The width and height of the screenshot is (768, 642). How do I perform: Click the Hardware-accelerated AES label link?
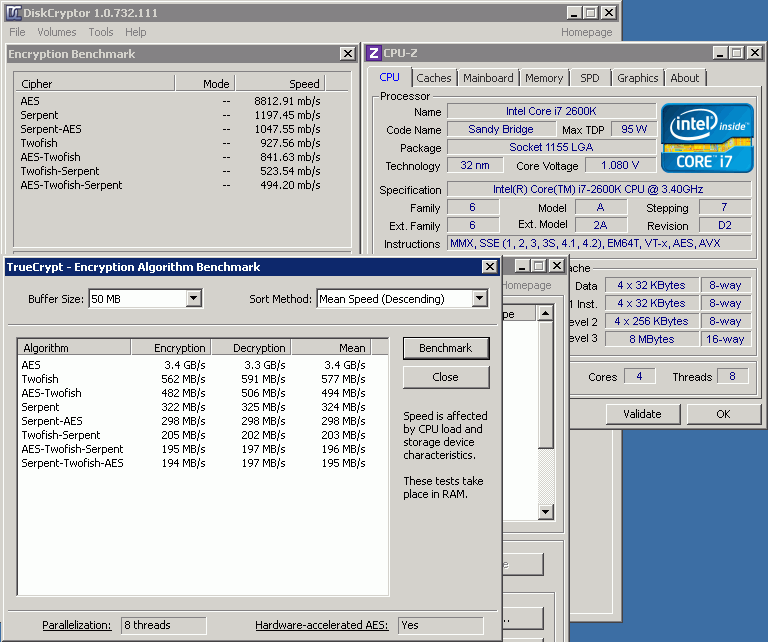321,625
